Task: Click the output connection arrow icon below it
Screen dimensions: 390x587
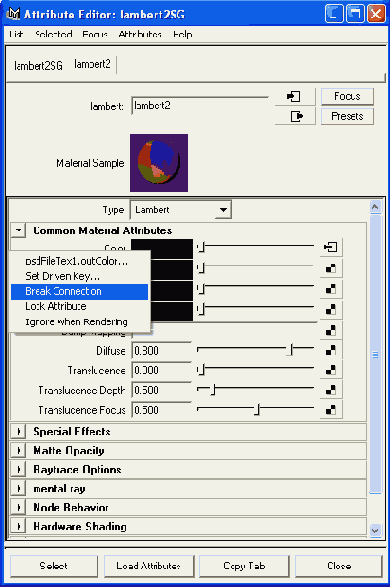Action: click(295, 116)
